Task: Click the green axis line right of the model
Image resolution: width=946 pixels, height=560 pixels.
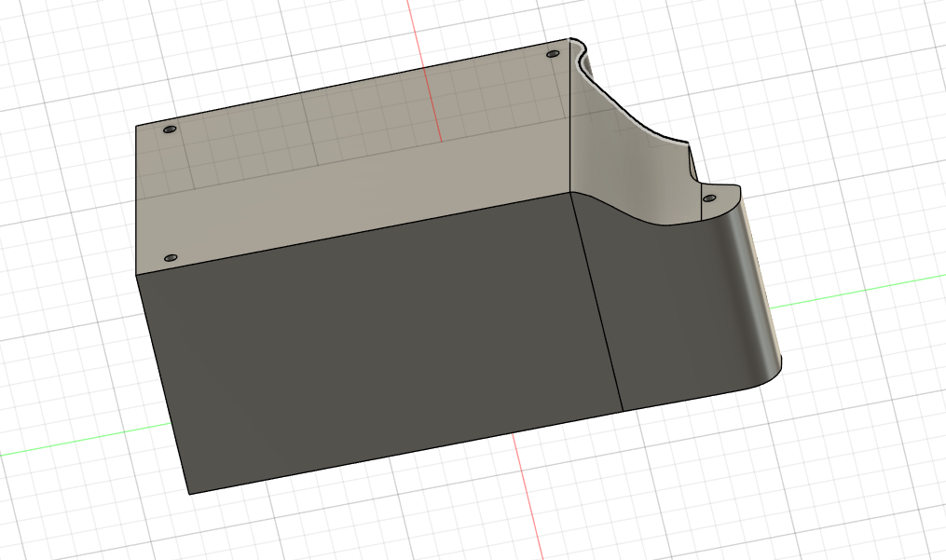Action: click(x=857, y=294)
